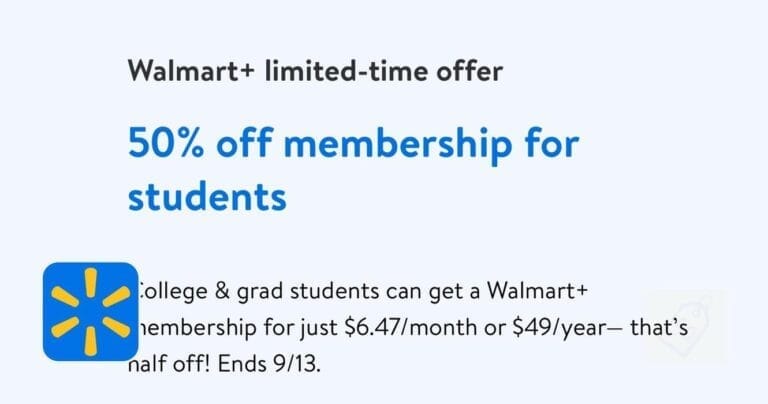Viewport: 768px width, 404px height.
Task: Click the faint price-tag watermark icon
Action: (684, 327)
